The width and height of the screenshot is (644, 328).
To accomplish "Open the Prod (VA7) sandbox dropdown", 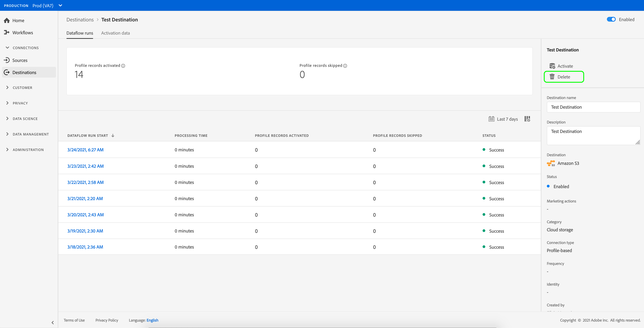I will coord(60,6).
